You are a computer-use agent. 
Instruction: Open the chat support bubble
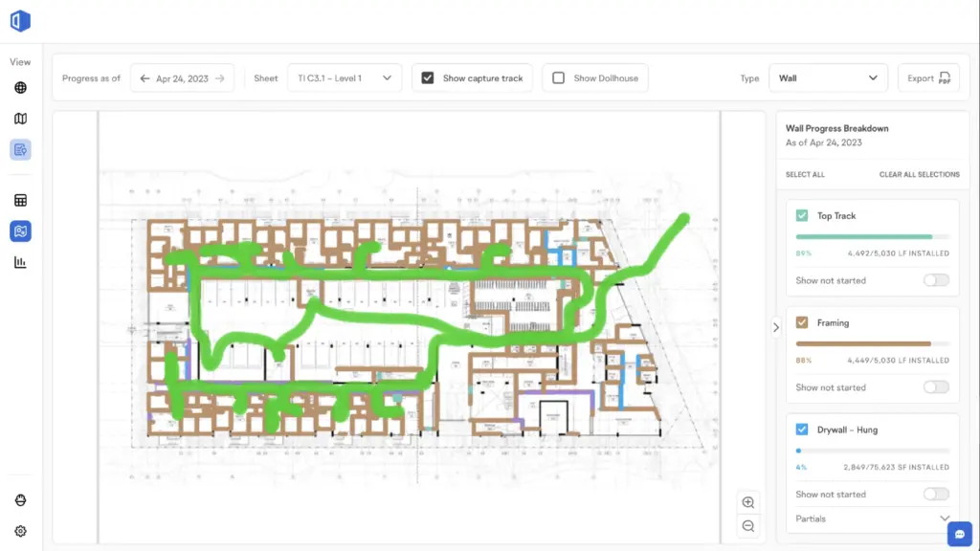pos(959,533)
